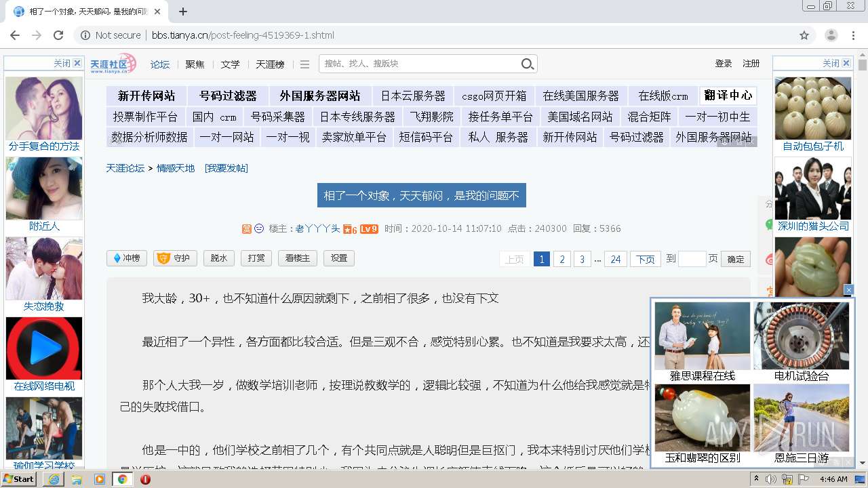Click the 确定 go-to-page button
The image size is (868, 488).
736,259
